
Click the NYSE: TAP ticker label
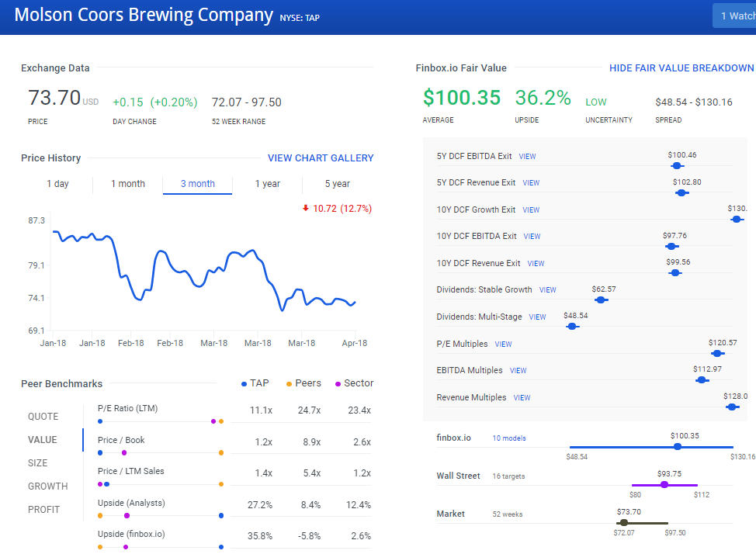300,18
